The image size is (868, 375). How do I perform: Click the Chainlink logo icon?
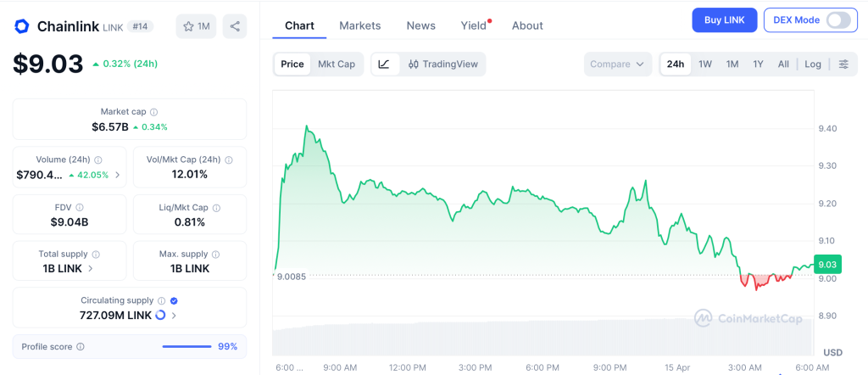[x=22, y=26]
